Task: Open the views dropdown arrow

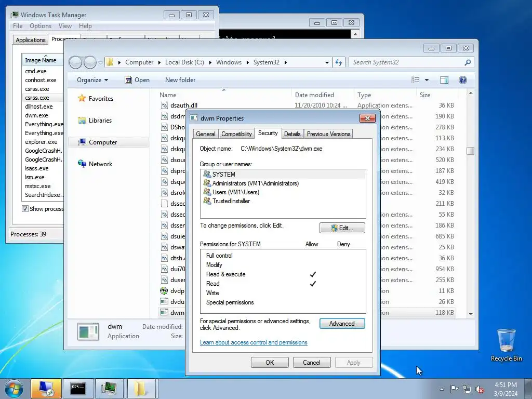Action: click(x=427, y=80)
